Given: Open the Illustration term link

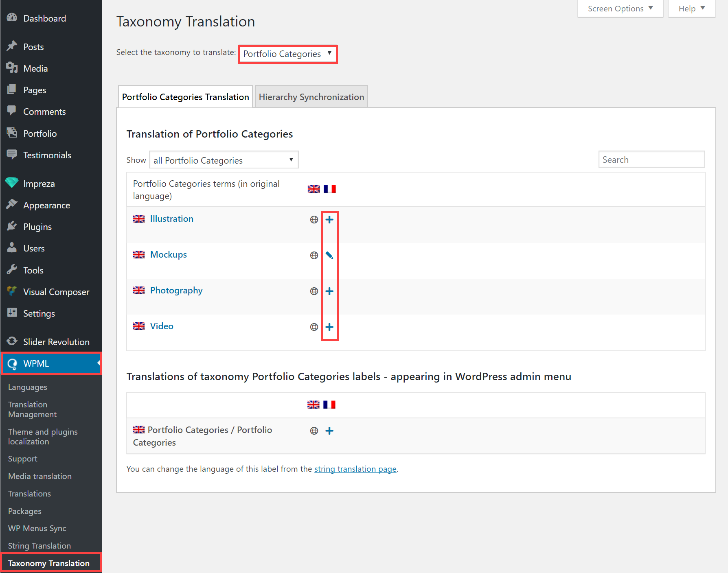Looking at the screenshot, I should tap(172, 219).
